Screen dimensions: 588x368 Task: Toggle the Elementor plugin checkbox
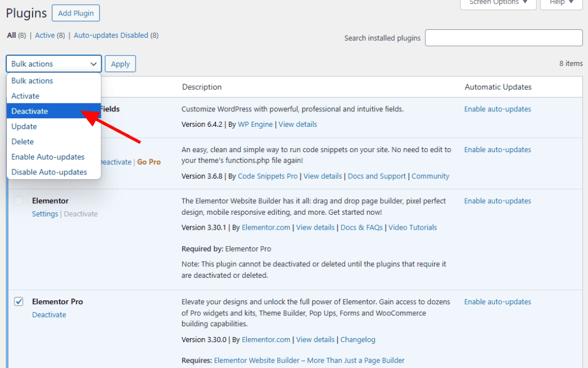click(x=19, y=201)
